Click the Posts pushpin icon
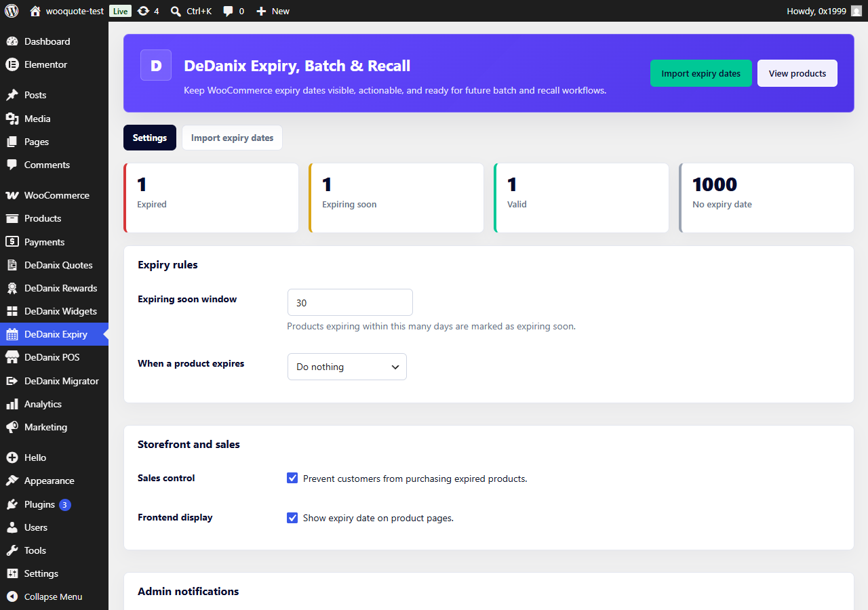The height and width of the screenshot is (610, 868). point(12,95)
